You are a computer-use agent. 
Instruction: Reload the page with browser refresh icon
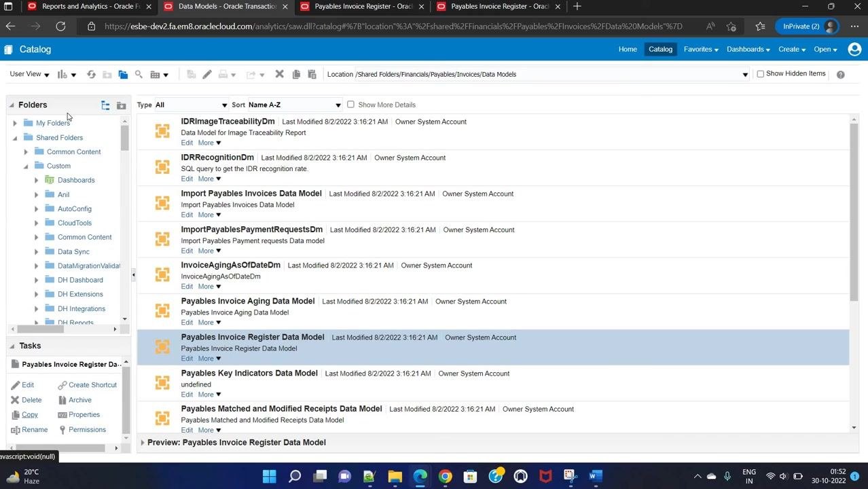coord(60,26)
